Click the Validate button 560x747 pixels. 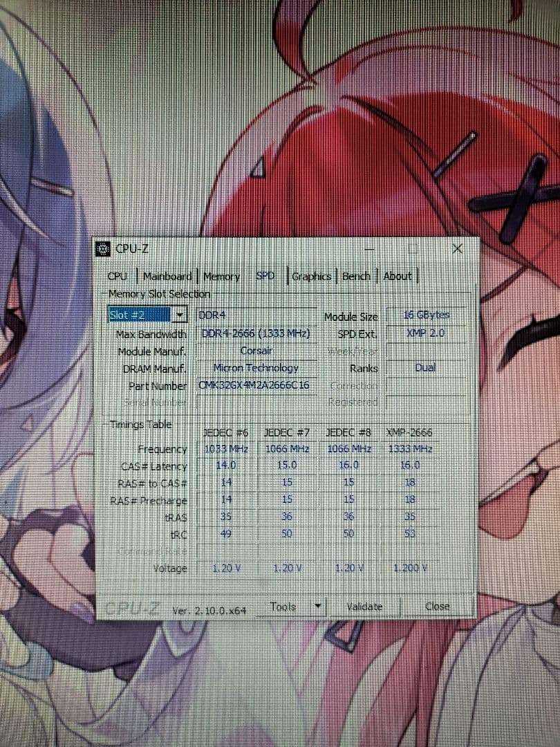364,607
